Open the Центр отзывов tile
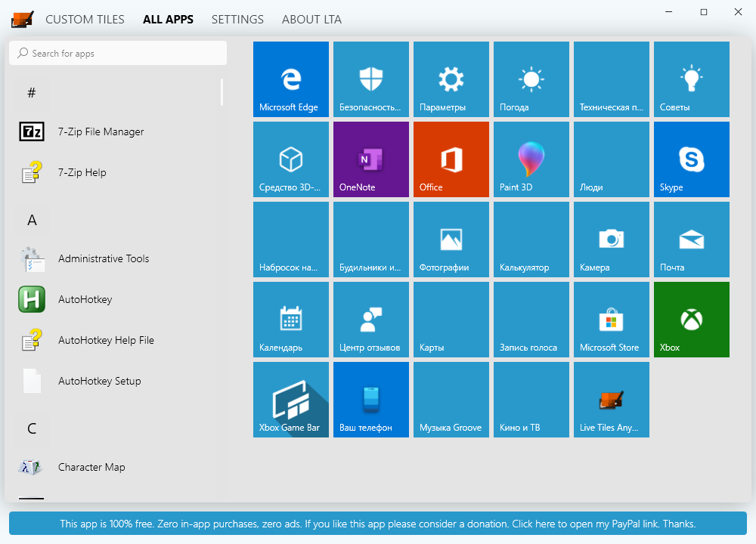756x544 pixels. pyautogui.click(x=370, y=320)
